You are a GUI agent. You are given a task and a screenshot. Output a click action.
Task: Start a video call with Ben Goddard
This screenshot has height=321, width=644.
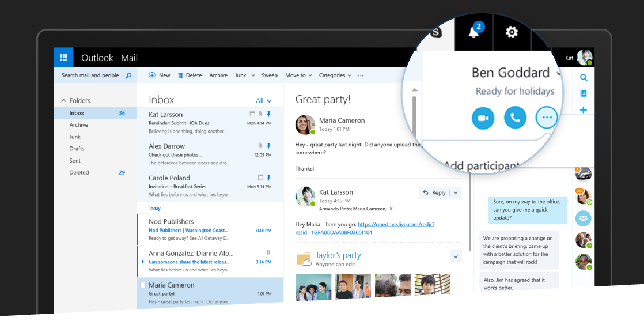tap(483, 118)
